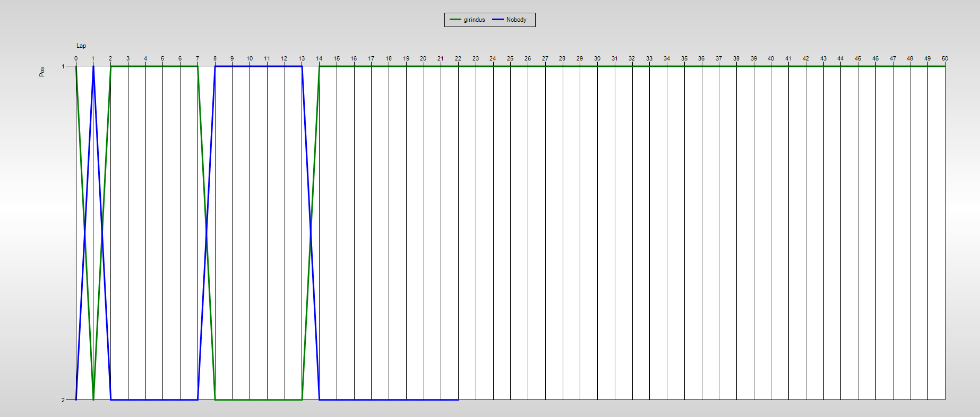Select lap 22 marker where Nobody ends
The width and height of the screenshot is (980, 417).
(458, 58)
